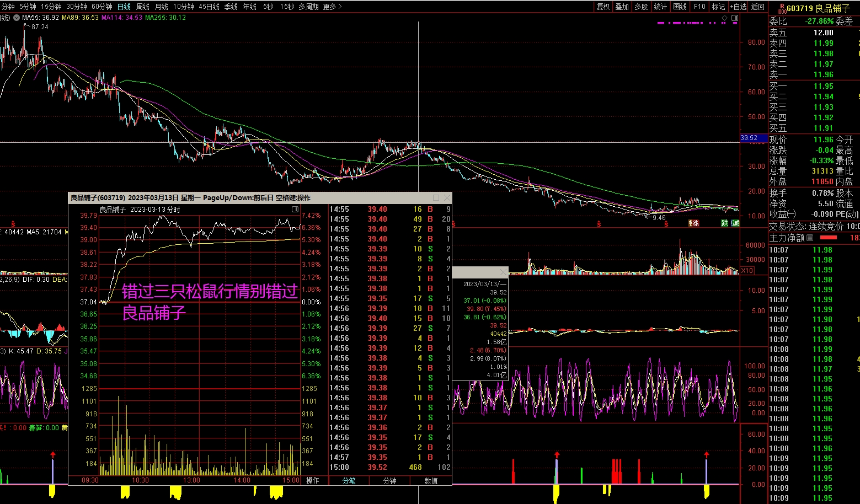Open the 复权 adjustment menu
This screenshot has width=860, height=504.
[603, 7]
